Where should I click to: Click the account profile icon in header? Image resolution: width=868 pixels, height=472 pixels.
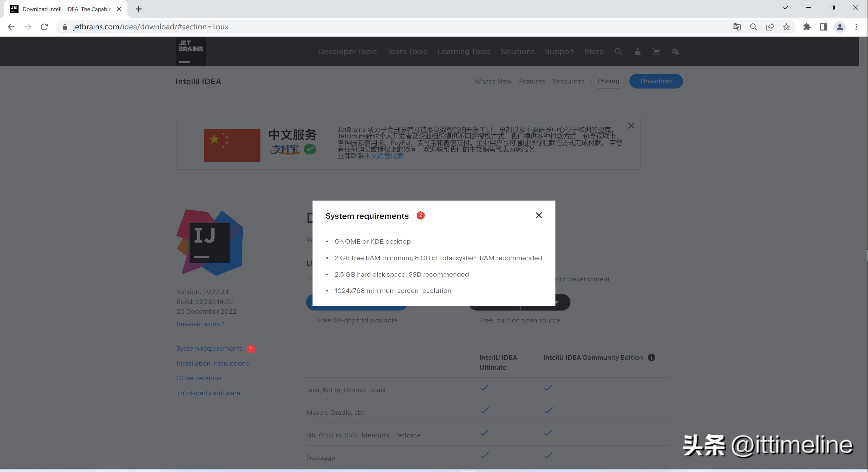click(637, 51)
